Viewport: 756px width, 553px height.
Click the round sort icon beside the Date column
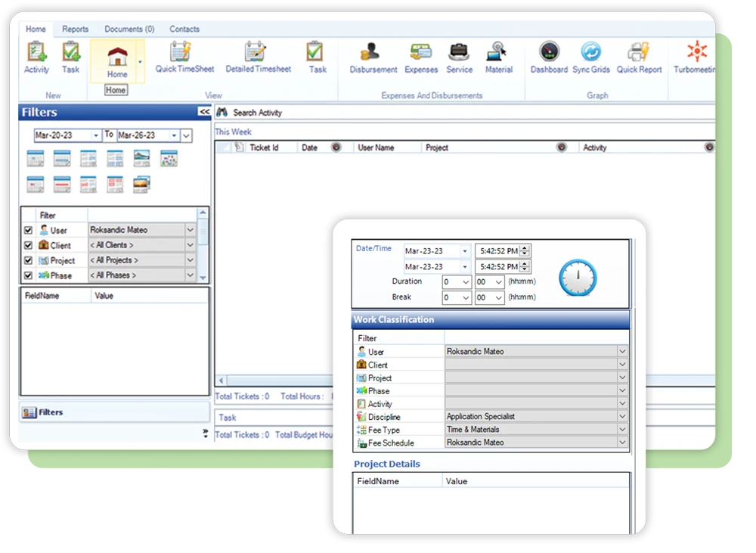(x=336, y=148)
